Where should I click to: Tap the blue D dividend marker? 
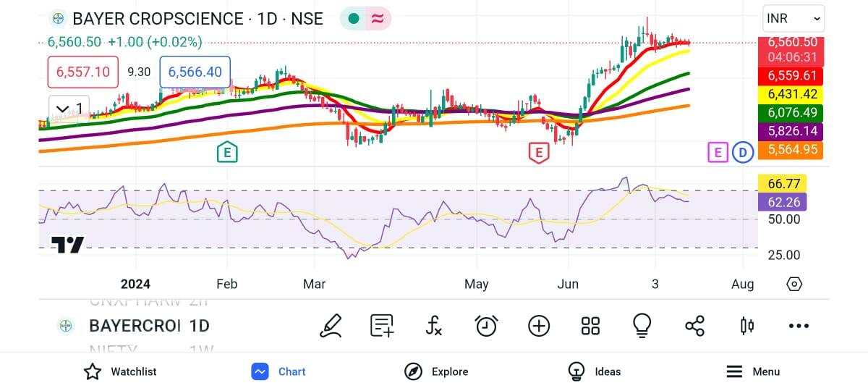(743, 152)
